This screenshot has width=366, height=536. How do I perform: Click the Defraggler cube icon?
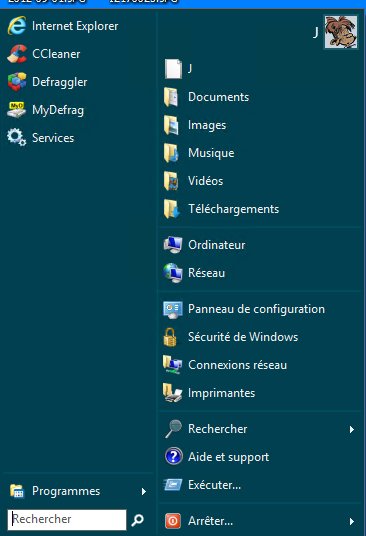(17, 82)
